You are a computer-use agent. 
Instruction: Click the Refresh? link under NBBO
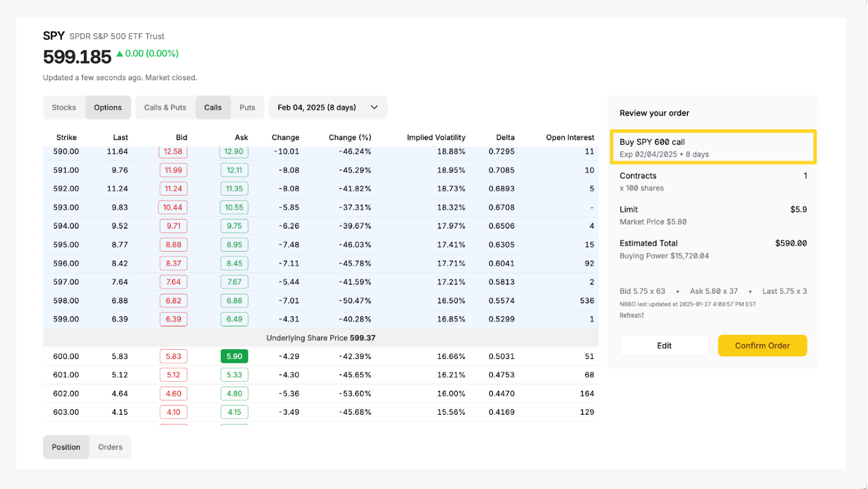tap(631, 315)
